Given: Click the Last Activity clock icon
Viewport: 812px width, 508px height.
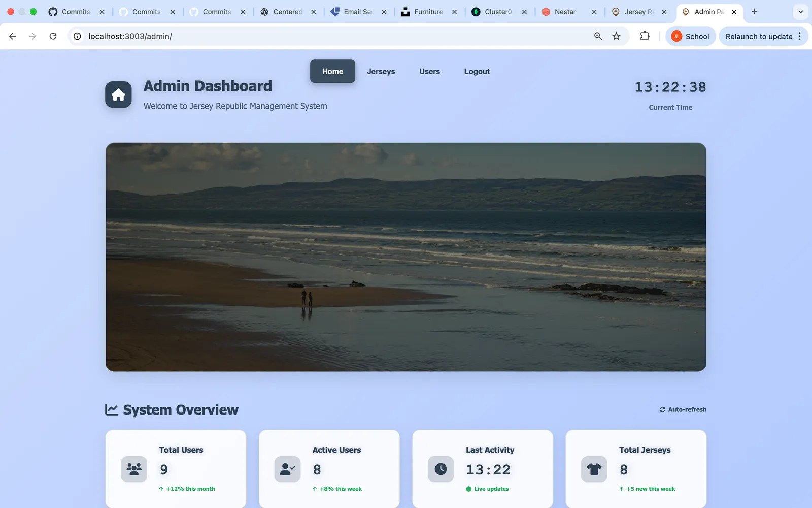Looking at the screenshot, I should pyautogui.click(x=441, y=469).
